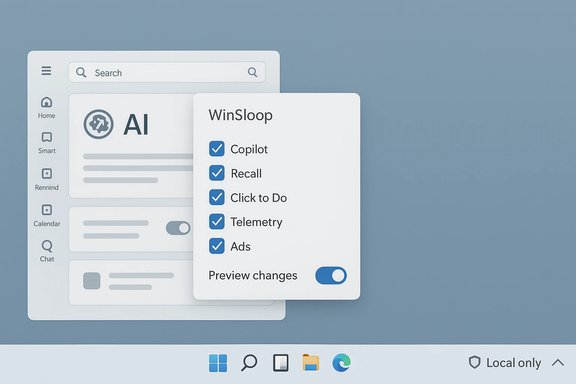
Task: Uncheck the Copilot checkbox
Action: tap(217, 149)
